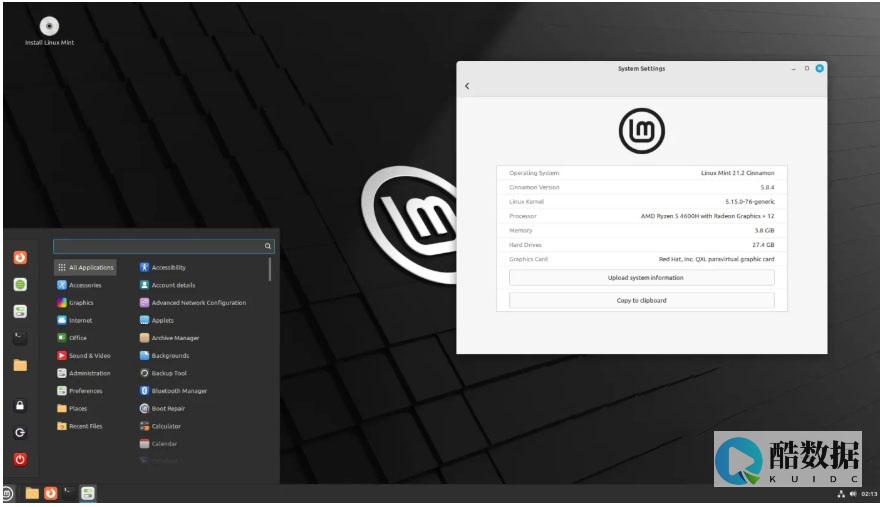
Task: Open Bluetooth Manager
Action: pyautogui.click(x=173, y=391)
